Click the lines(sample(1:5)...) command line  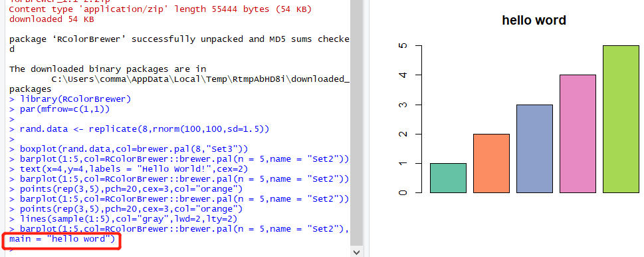(123, 219)
